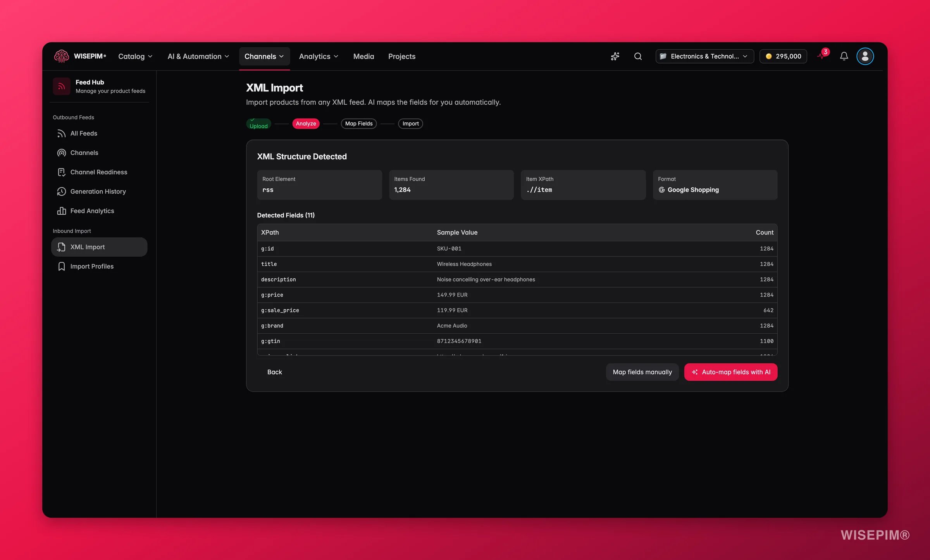Click the Import Profiles bookmark icon
930x560 pixels.
pos(61,267)
